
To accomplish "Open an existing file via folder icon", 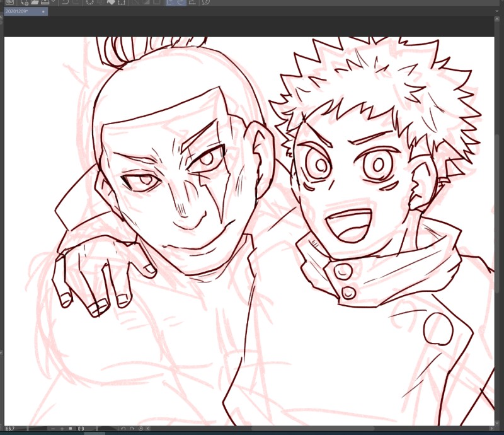I will [x=35, y=2].
